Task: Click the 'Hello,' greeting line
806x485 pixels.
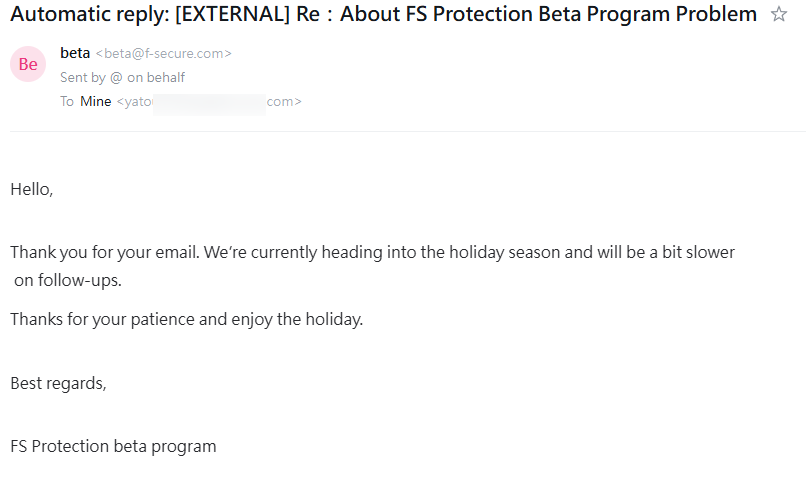Action: (x=31, y=189)
